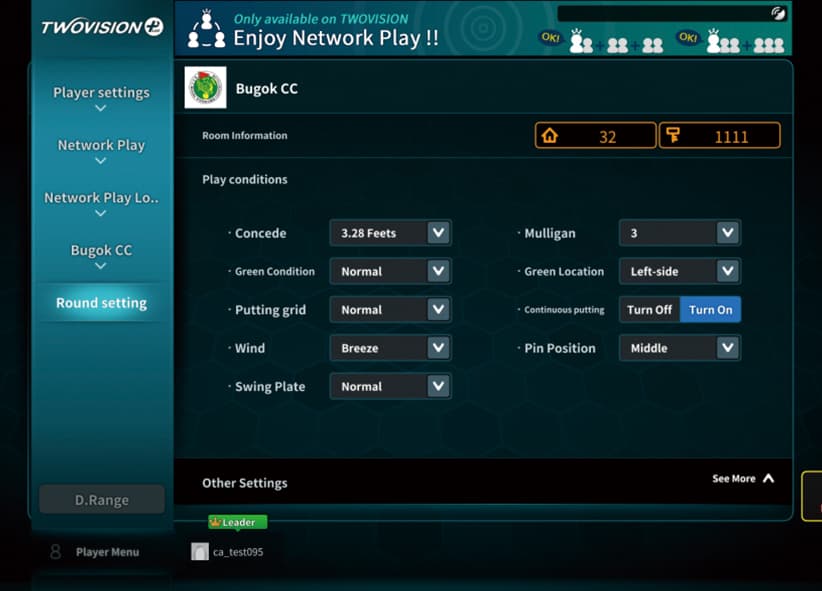Click the round icon in the top-right bar

[778, 13]
